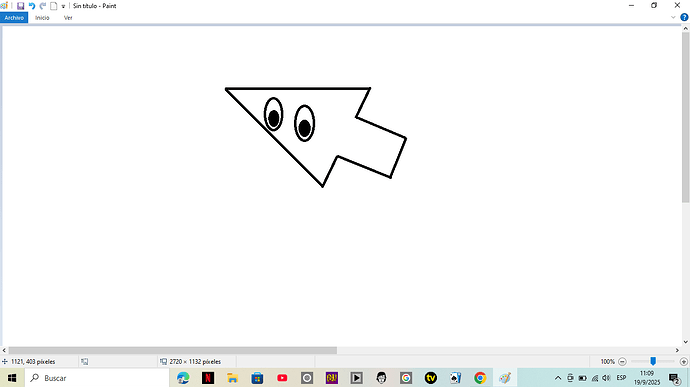Open the volume control in system tray

click(606, 378)
